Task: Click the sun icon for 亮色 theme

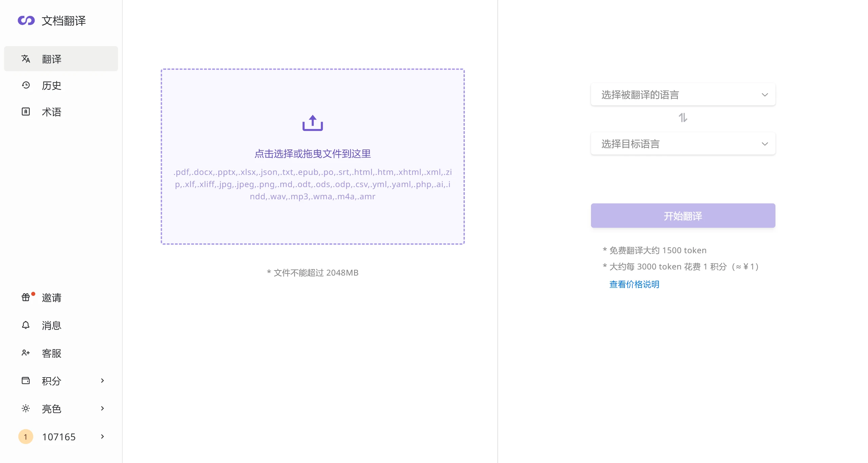Action: (26, 408)
